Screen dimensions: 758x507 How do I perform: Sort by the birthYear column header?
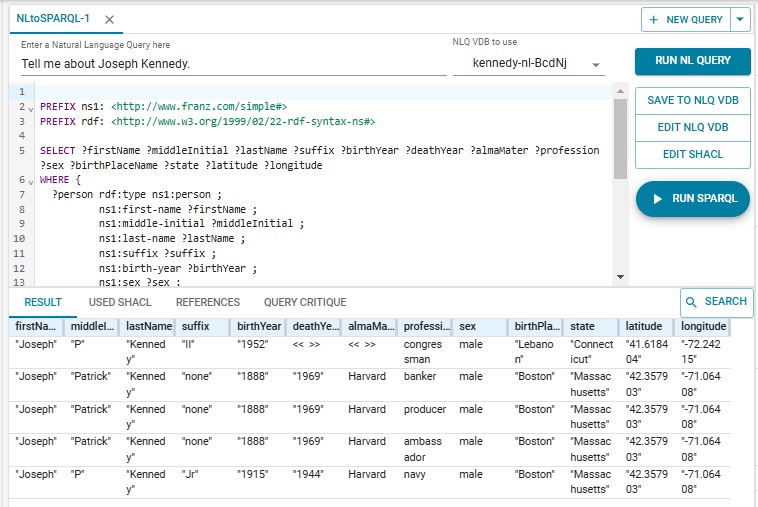257,327
